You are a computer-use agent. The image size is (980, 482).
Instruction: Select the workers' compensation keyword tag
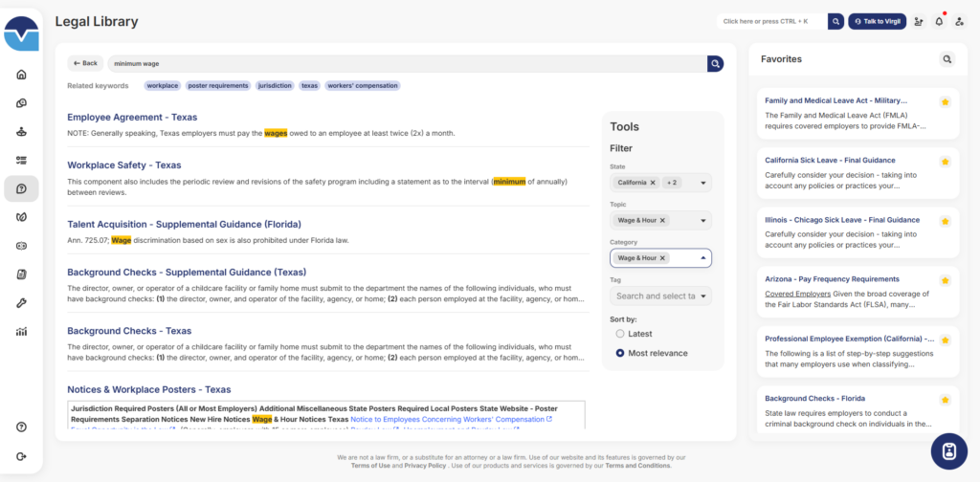click(362, 85)
